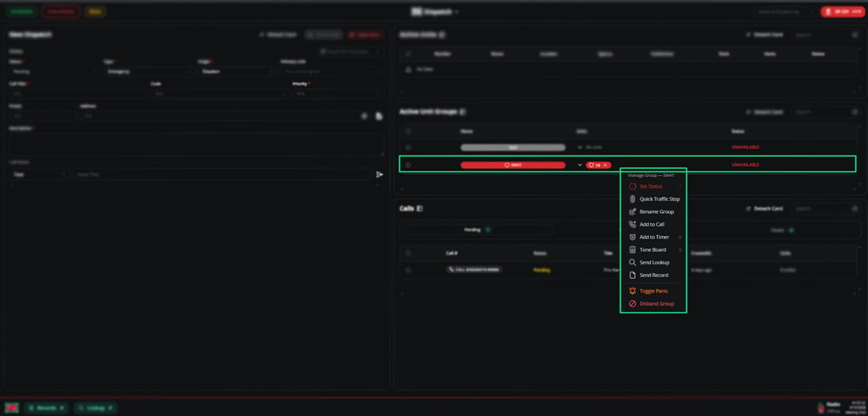
Task: Click the document icon beside Address field
Action: pyautogui.click(x=380, y=116)
